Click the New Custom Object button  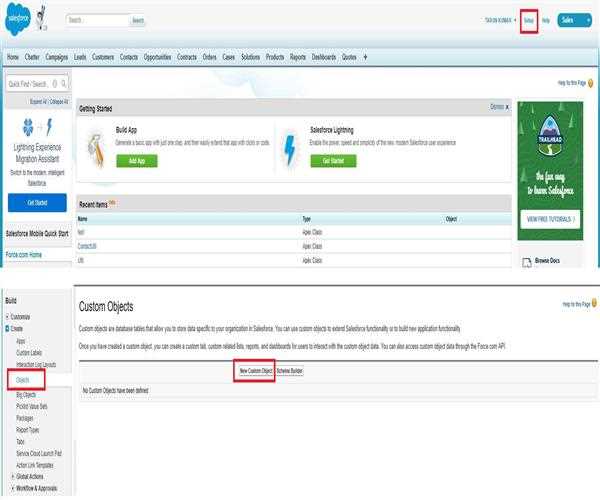(255, 371)
